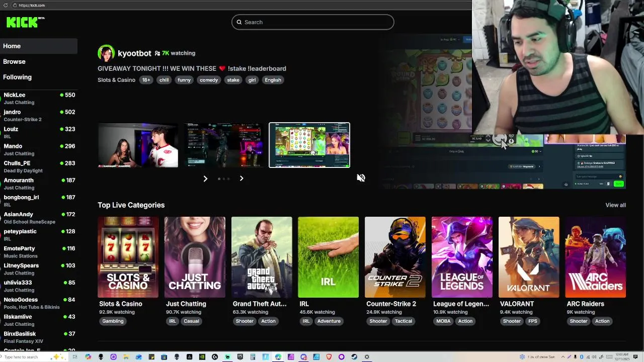Click the View all categories link
Image resolution: width=644 pixels, height=362 pixels.
click(x=615, y=205)
